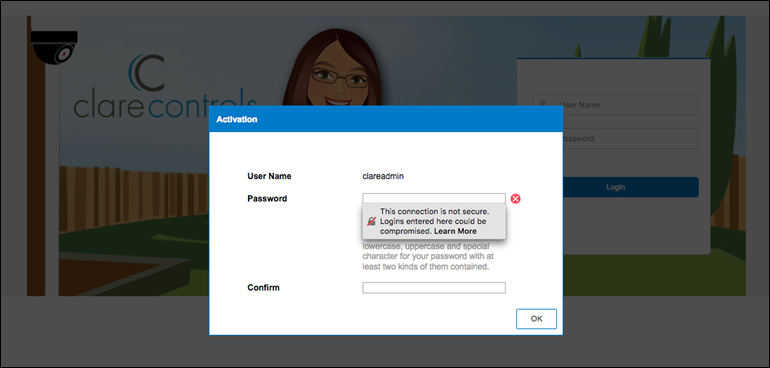Click the User Name field in background login
Screen dimensions: 770x368
click(x=615, y=105)
